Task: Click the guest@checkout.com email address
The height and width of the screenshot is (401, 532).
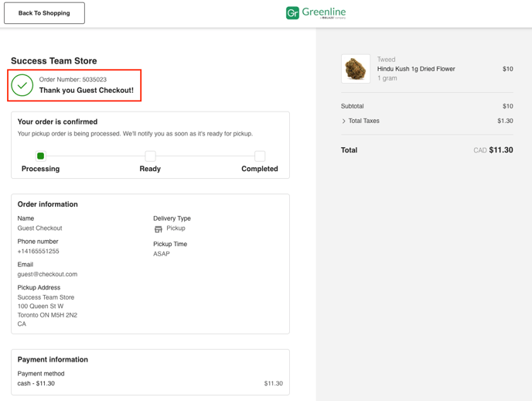Action: [47, 274]
